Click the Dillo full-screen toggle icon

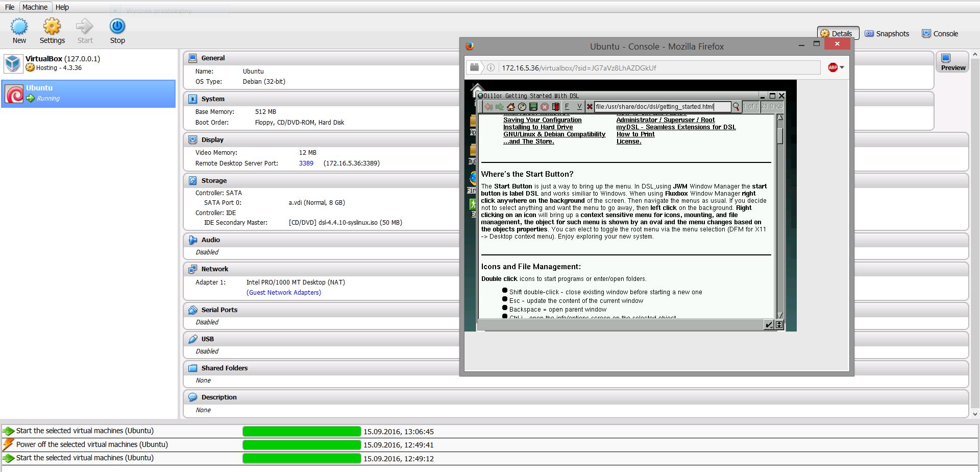(779, 325)
